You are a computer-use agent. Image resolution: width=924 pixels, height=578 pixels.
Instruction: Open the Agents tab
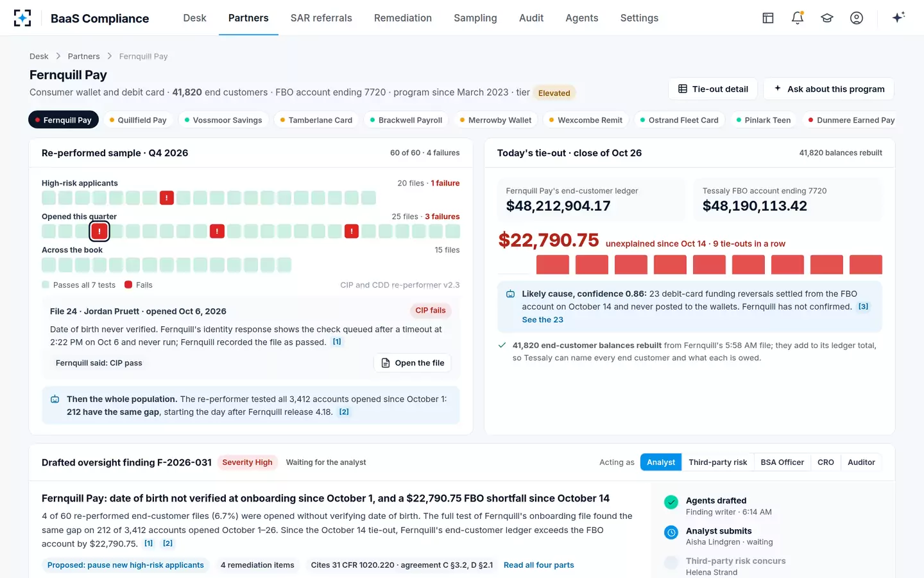[x=582, y=18]
